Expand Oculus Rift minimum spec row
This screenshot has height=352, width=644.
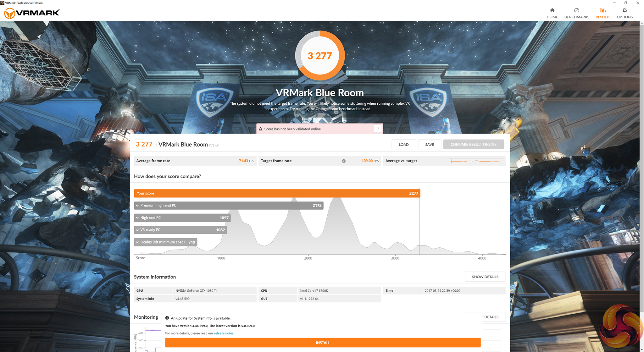click(137, 242)
